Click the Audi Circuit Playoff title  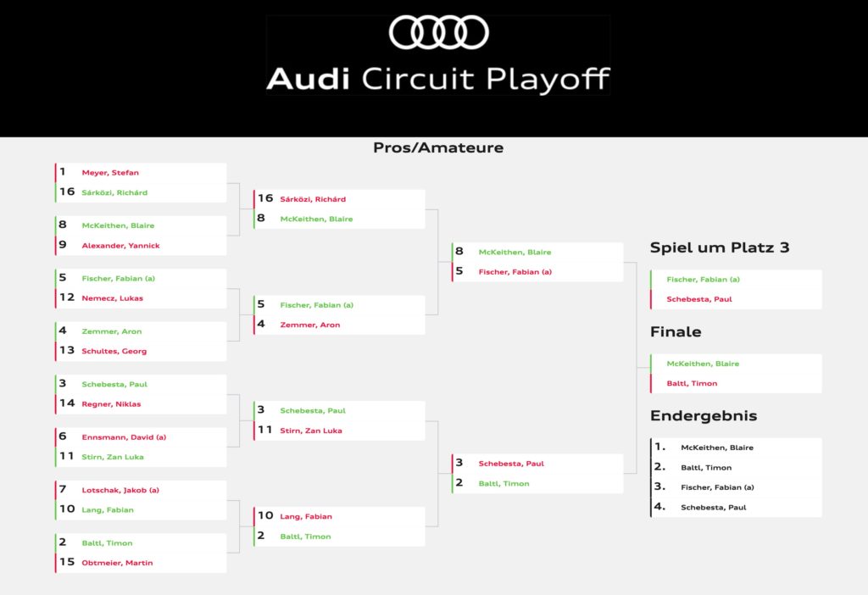(438, 79)
